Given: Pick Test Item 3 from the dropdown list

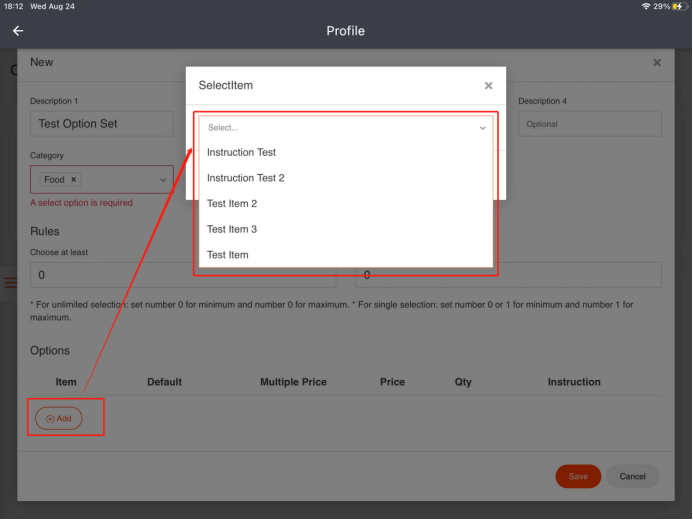Looking at the screenshot, I should click(x=232, y=229).
